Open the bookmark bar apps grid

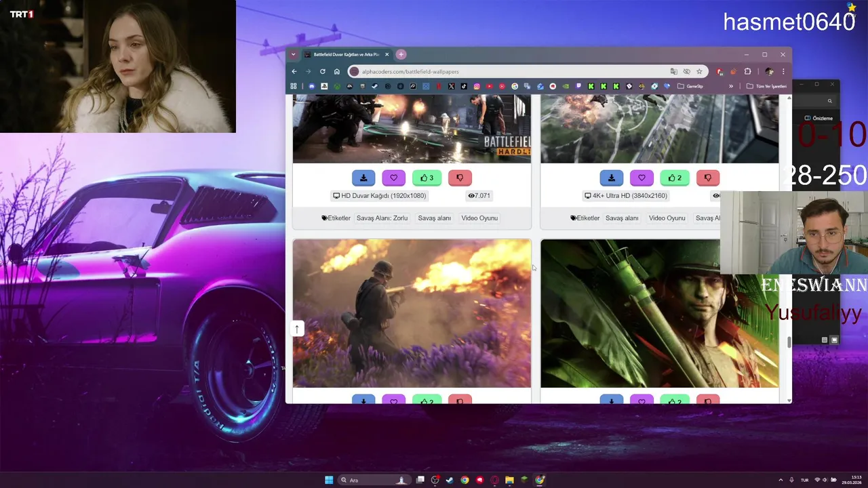(x=294, y=86)
